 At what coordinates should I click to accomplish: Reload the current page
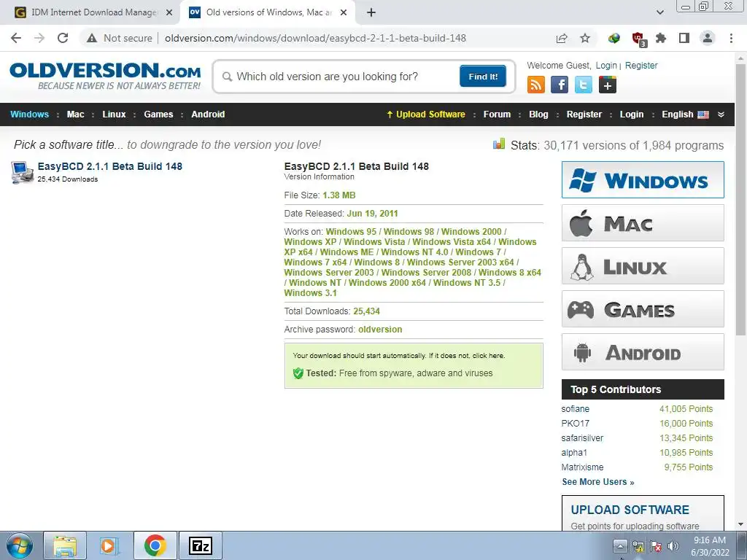click(x=63, y=38)
